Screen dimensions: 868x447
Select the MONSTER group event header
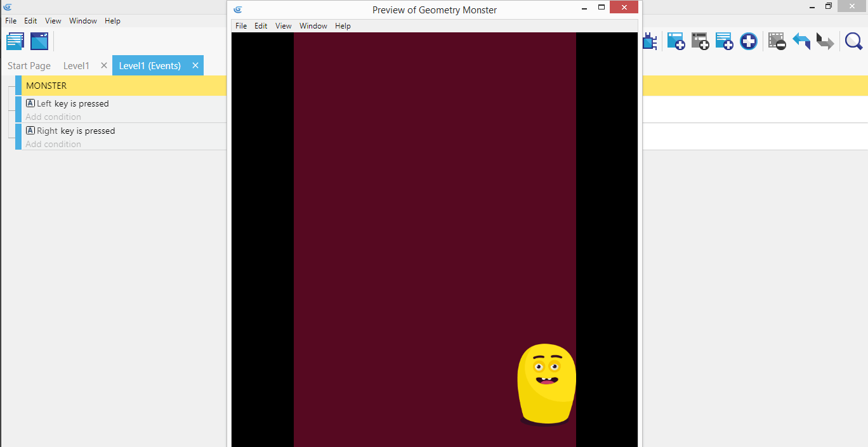[46, 86]
